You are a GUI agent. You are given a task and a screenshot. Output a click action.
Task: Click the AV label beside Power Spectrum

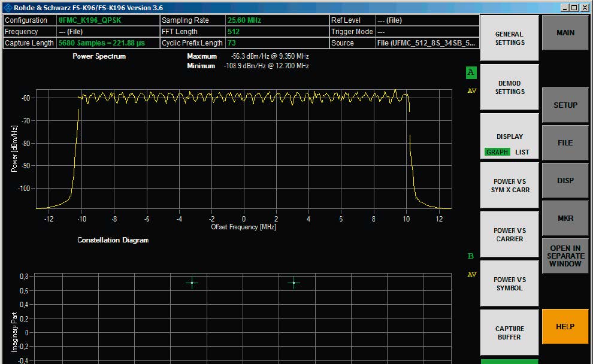471,91
